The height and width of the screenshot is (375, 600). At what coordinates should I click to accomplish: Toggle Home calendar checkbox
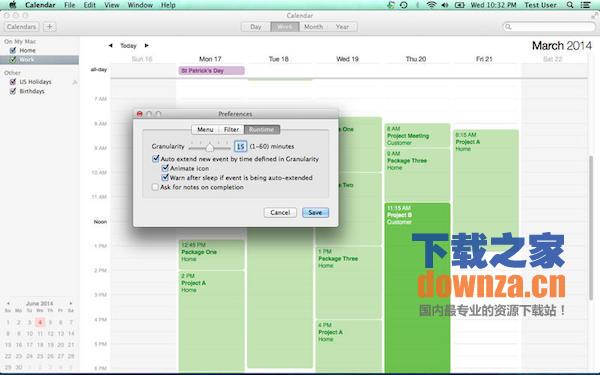coord(13,50)
